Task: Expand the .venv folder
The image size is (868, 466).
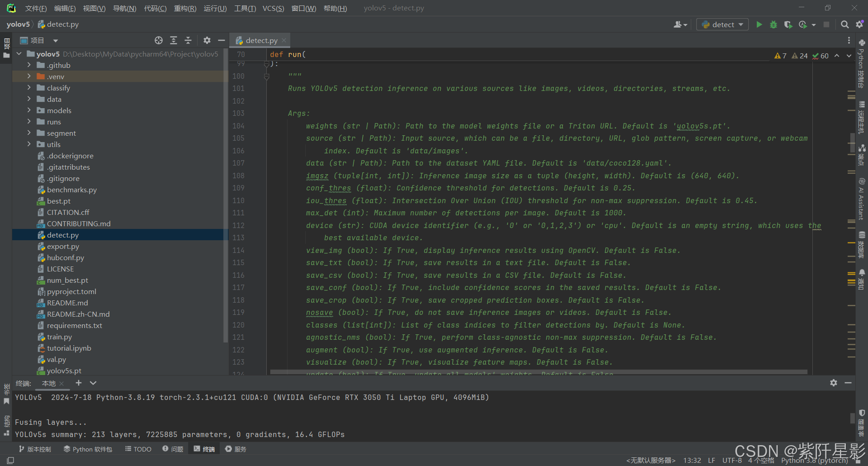Action: 29,76
